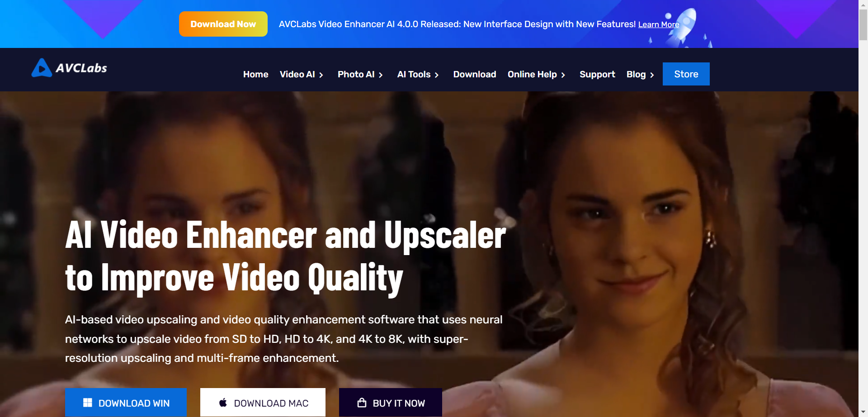Image resolution: width=868 pixels, height=417 pixels.
Task: Click the Download Now banner button
Action: pyautogui.click(x=223, y=24)
